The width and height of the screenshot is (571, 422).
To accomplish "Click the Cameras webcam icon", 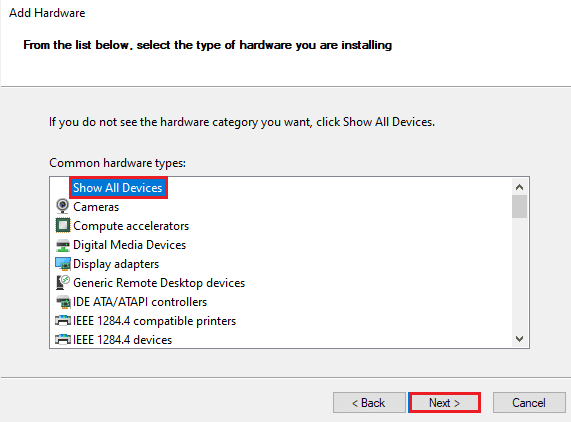I will [x=63, y=206].
